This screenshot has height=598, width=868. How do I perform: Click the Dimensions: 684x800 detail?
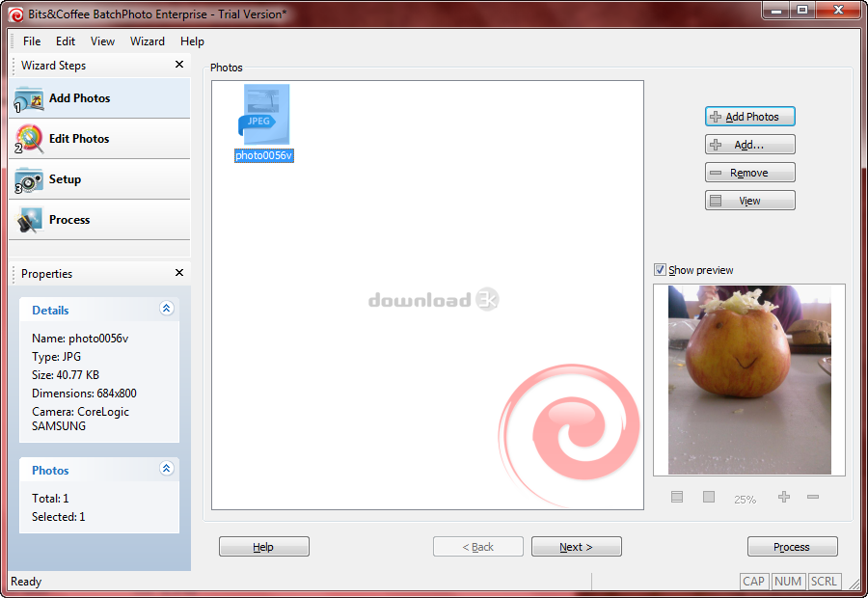[x=84, y=394]
